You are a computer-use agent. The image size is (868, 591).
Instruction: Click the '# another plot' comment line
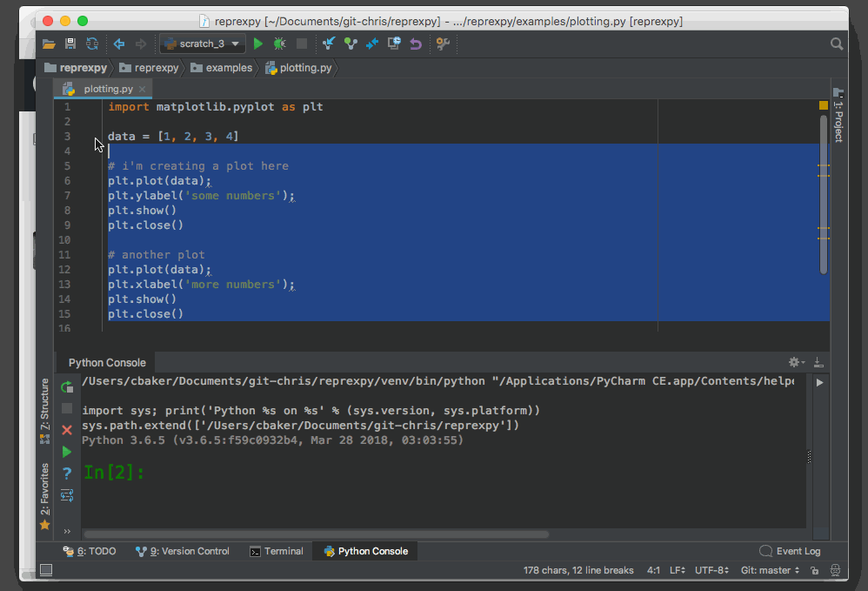[x=156, y=255]
